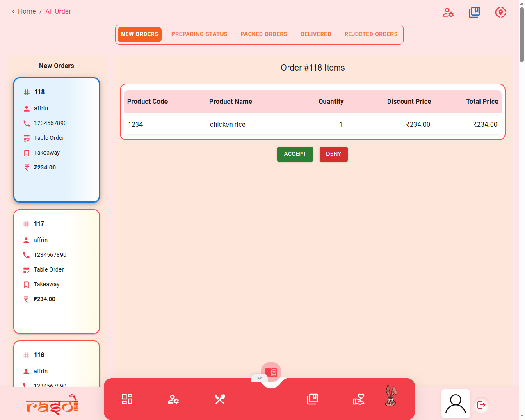
Task: Click the rabbit mascot icon
Action: (x=390, y=396)
